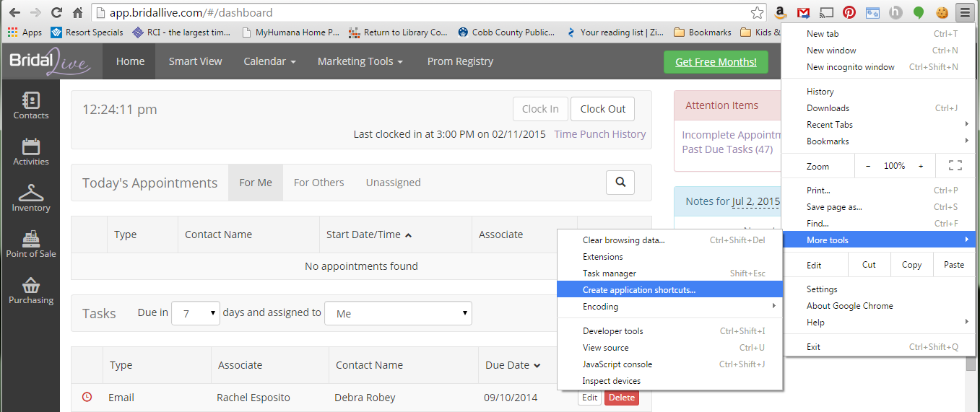Click the appointments search magnifier button
This screenshot has height=412, width=980.
tap(620, 183)
